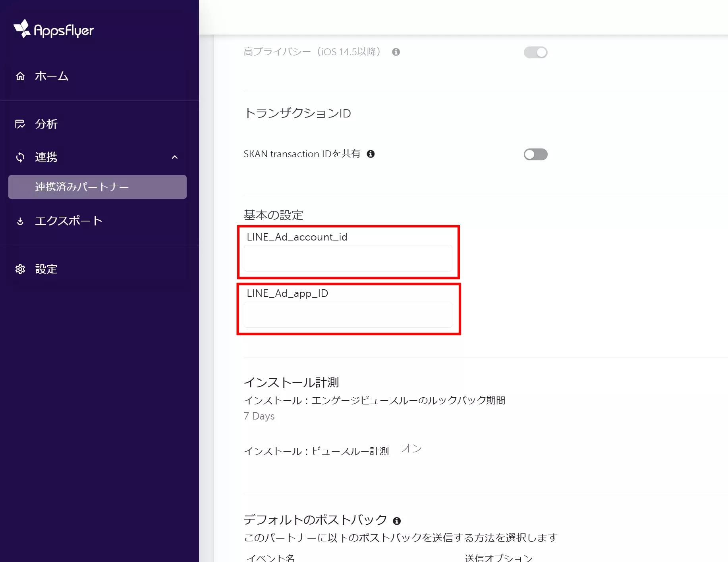Click the home icon in sidebar

tap(20, 76)
